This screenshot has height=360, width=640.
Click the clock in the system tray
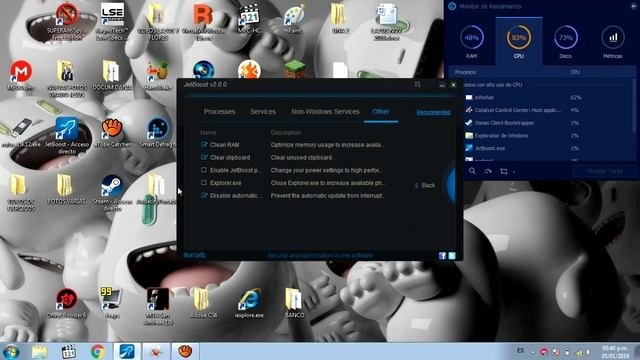615,352
